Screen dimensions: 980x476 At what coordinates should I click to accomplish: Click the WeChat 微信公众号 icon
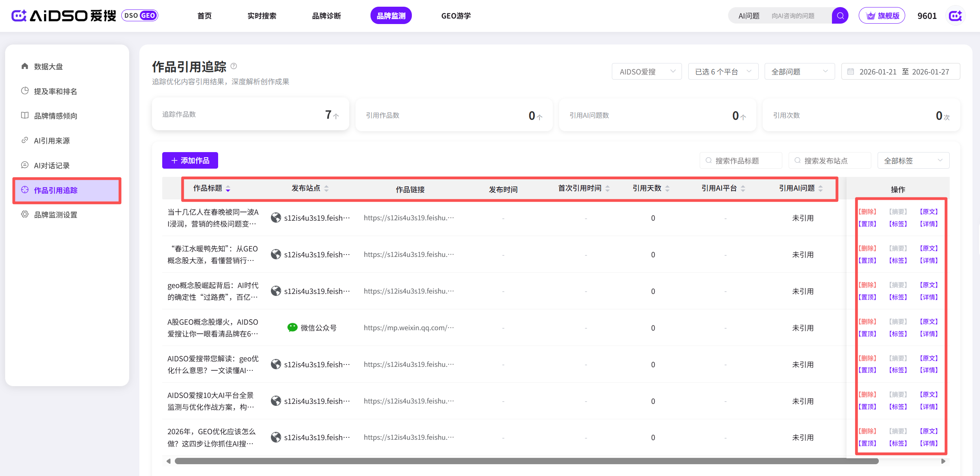(292, 327)
